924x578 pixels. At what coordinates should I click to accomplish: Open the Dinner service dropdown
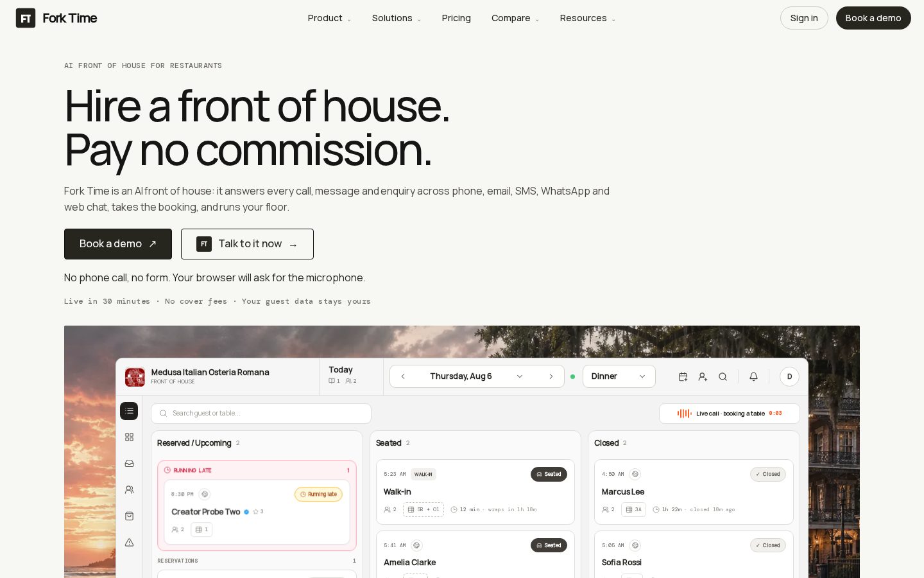point(619,376)
